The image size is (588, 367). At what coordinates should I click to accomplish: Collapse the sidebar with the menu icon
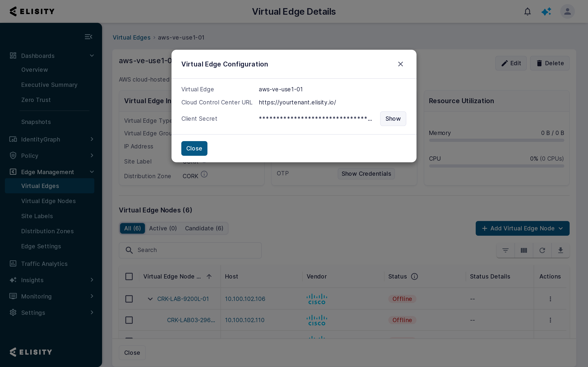[x=88, y=37]
